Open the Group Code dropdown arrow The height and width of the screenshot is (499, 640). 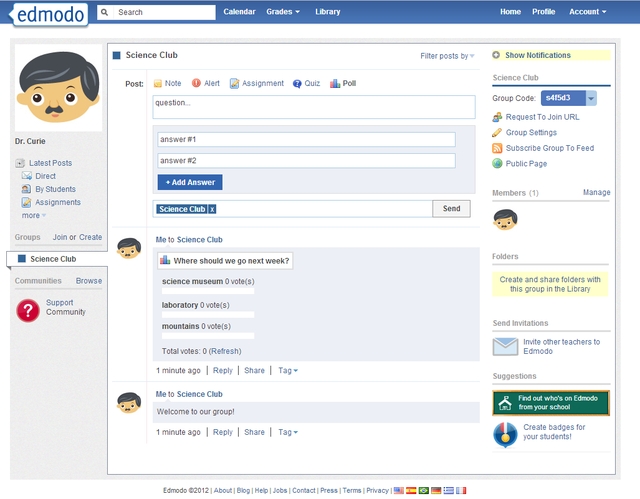591,98
